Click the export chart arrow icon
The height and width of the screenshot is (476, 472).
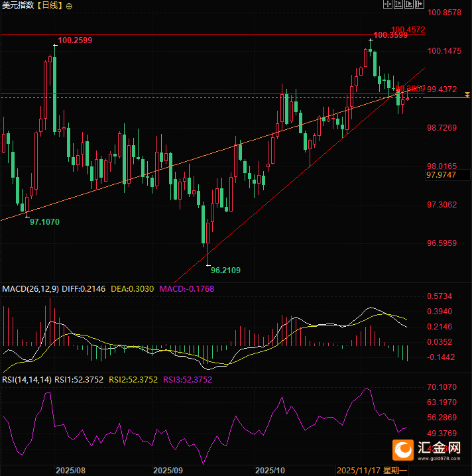(x=420, y=4)
